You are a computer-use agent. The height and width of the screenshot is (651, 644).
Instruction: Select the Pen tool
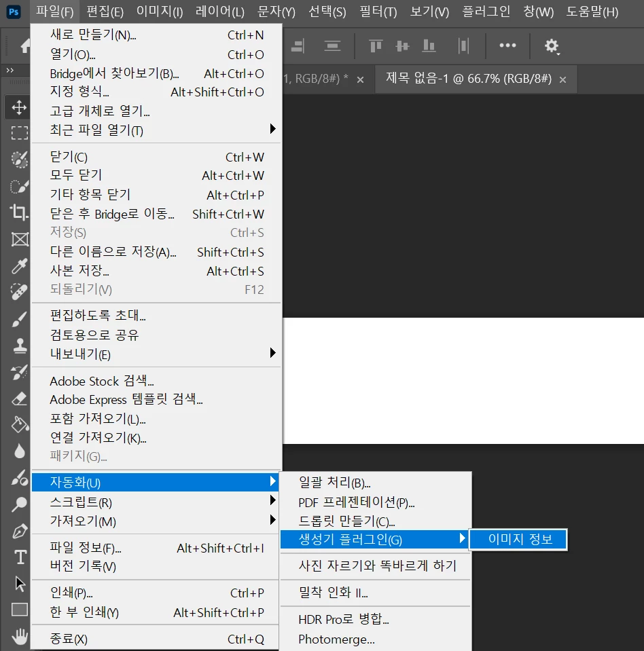19,531
